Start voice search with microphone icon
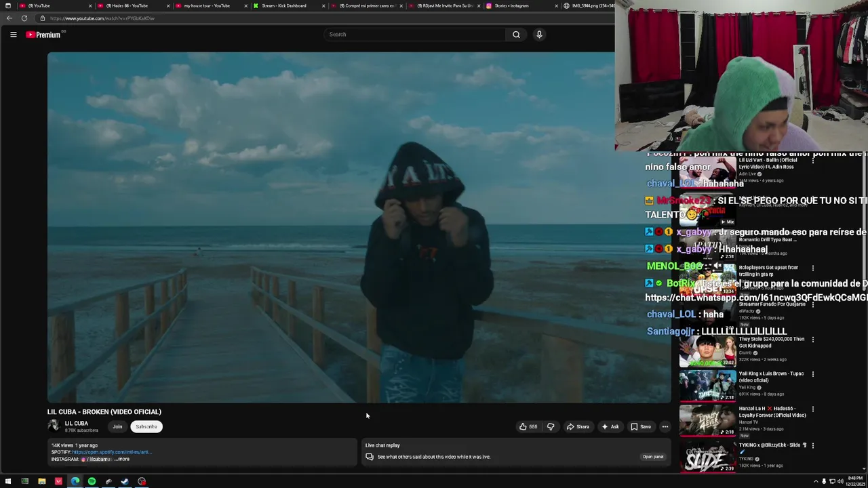 click(x=539, y=35)
